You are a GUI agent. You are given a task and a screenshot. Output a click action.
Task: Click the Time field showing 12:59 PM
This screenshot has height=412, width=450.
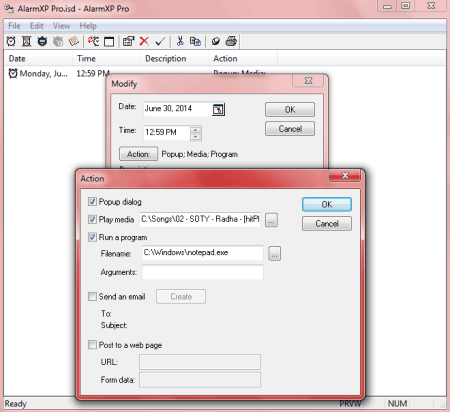click(x=167, y=133)
